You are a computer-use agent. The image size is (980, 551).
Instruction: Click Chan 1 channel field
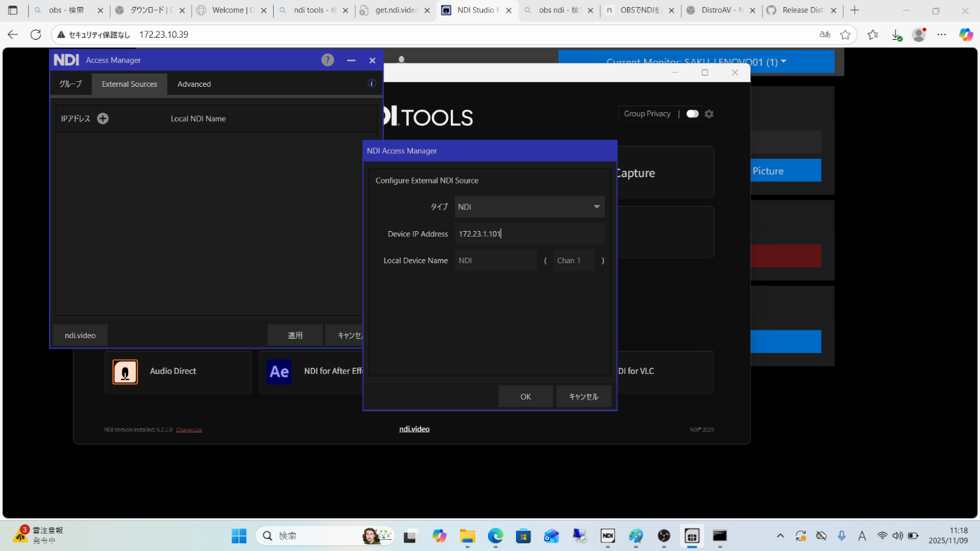573,260
